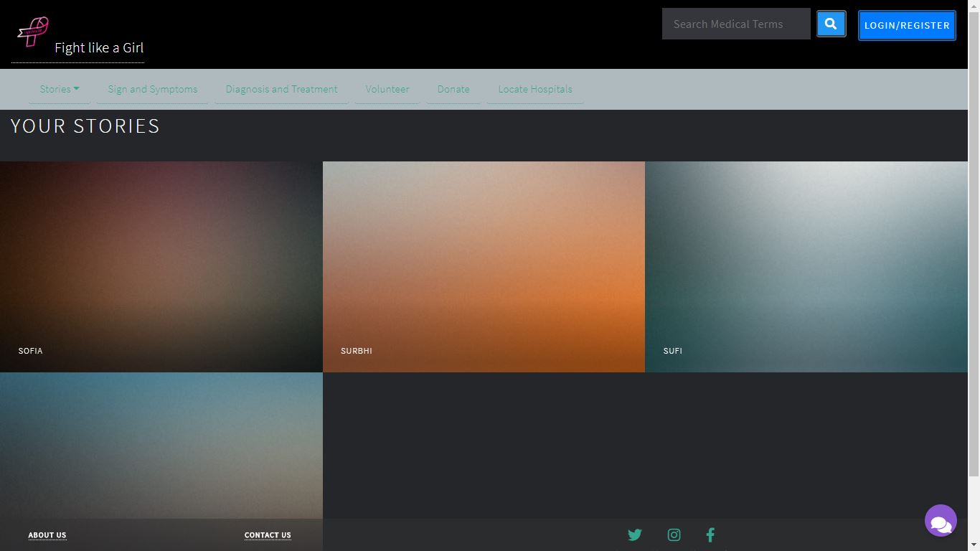Open the unlabeled blue story card below Sofia

tap(161, 445)
